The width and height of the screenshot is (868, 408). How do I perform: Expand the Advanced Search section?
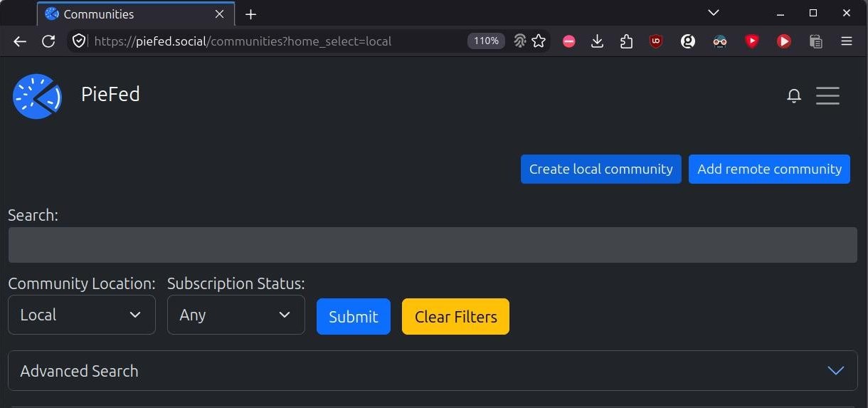(433, 371)
